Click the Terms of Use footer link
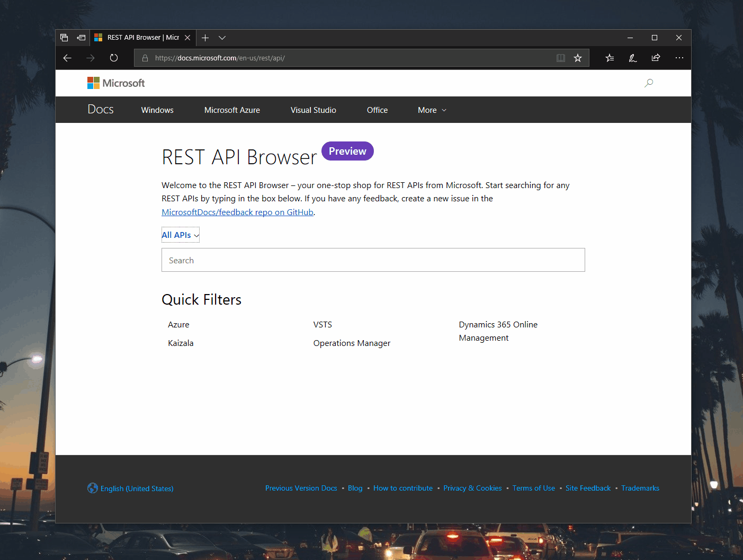Image resolution: width=743 pixels, height=560 pixels. [x=533, y=488]
